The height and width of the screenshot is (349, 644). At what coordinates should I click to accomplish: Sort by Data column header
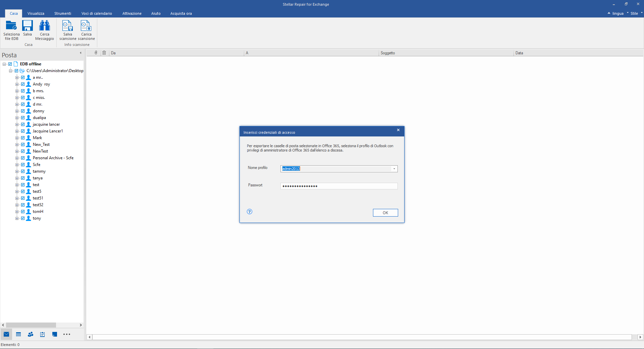(578, 53)
